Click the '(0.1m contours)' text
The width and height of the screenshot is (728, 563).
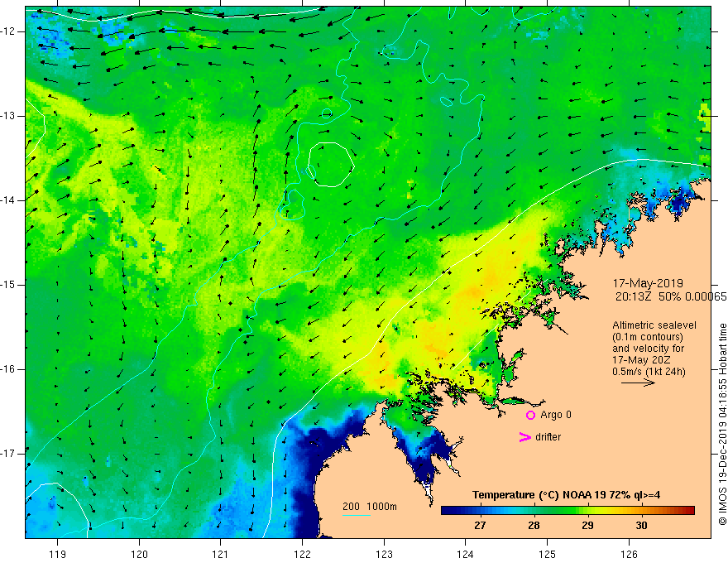(648, 337)
